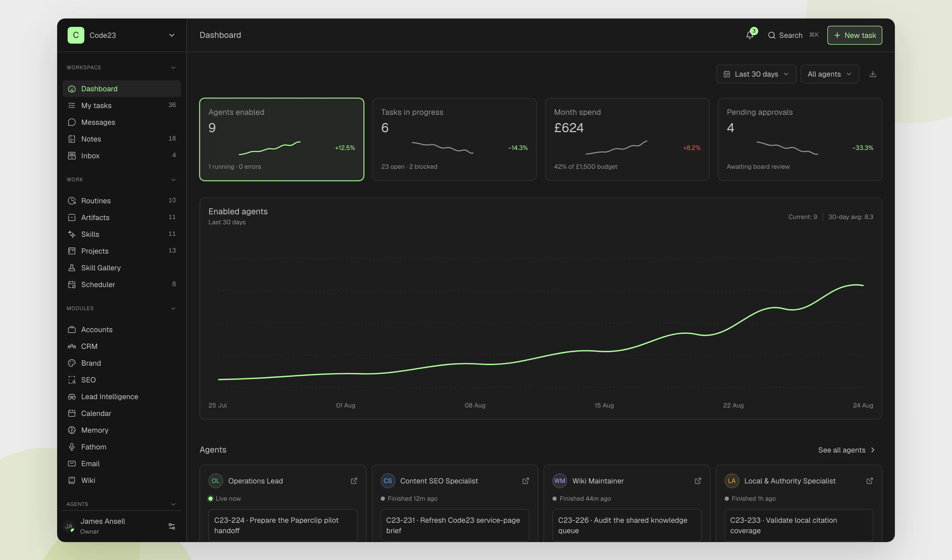Collapse the WORK section
The image size is (952, 560).
[173, 179]
